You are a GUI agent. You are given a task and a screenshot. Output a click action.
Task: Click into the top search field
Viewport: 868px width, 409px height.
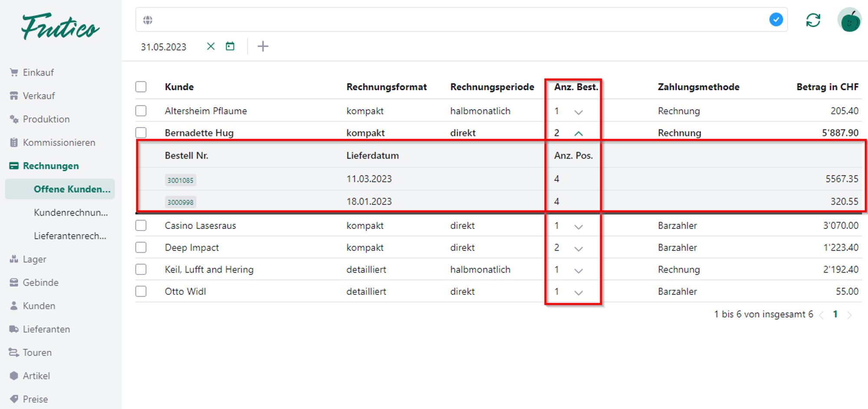click(456, 20)
